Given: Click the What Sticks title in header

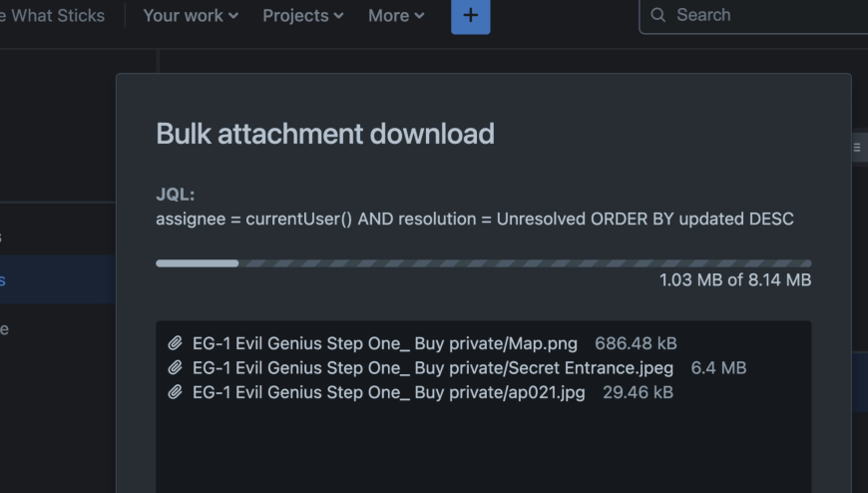Looking at the screenshot, I should 55,15.
